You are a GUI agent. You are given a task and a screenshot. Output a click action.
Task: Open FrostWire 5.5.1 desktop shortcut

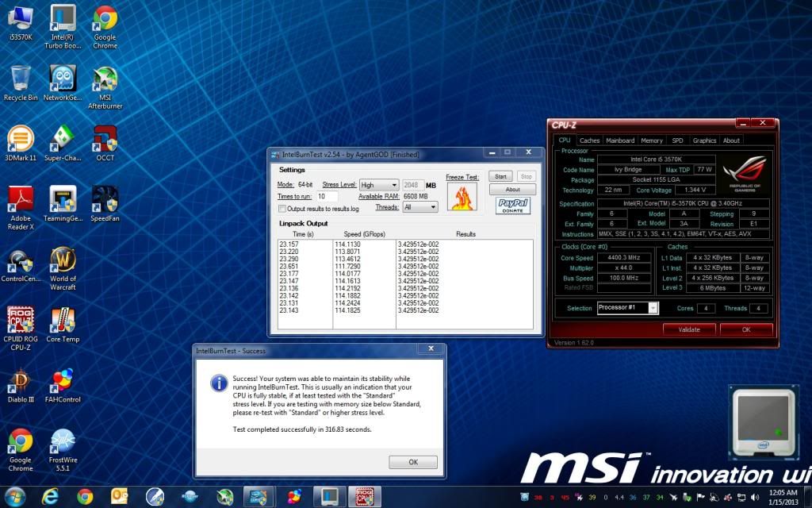[63, 450]
